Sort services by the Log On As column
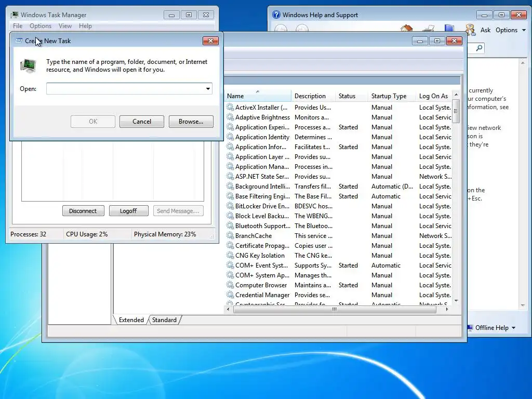 (x=434, y=96)
